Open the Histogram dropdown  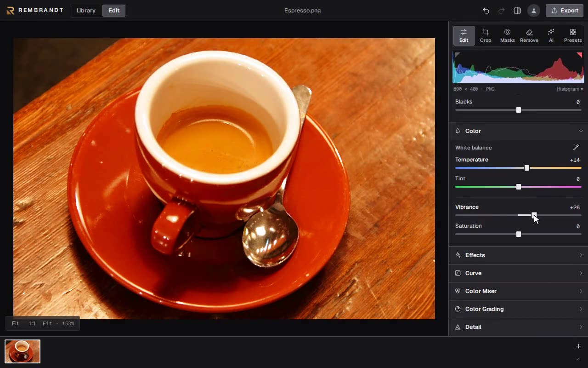(x=570, y=89)
